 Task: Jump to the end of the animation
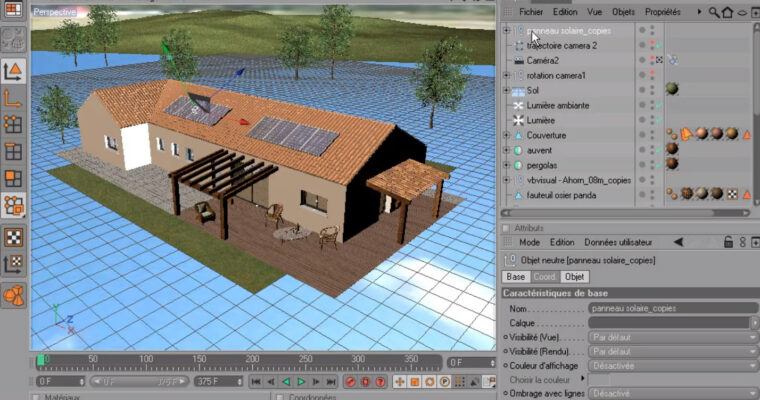point(331,382)
